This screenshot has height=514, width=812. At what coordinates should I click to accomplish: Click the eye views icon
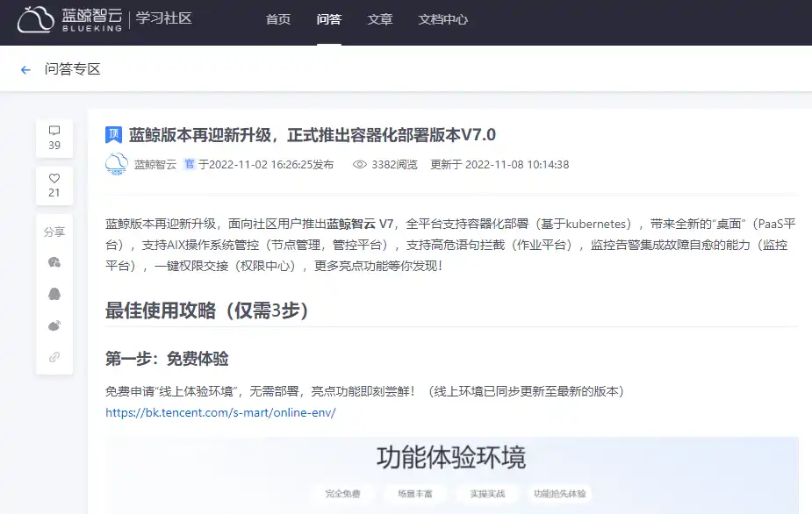pos(359,164)
